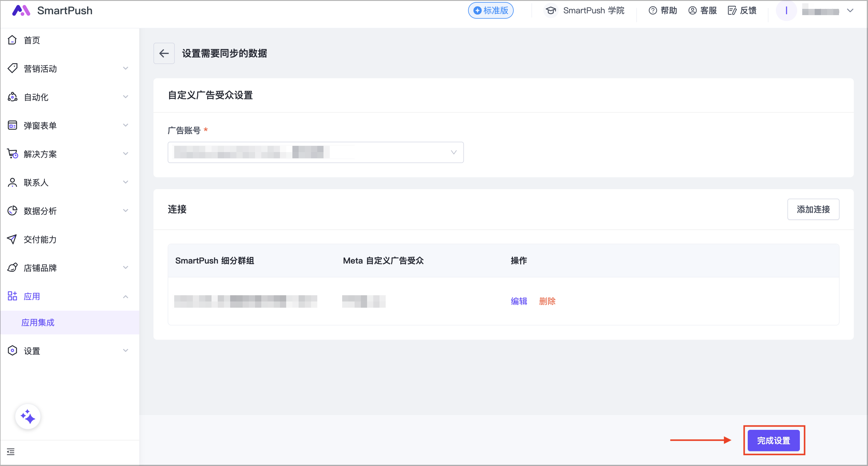Click the back arrow to return
Image resolution: width=868 pixels, height=466 pixels.
click(x=164, y=53)
